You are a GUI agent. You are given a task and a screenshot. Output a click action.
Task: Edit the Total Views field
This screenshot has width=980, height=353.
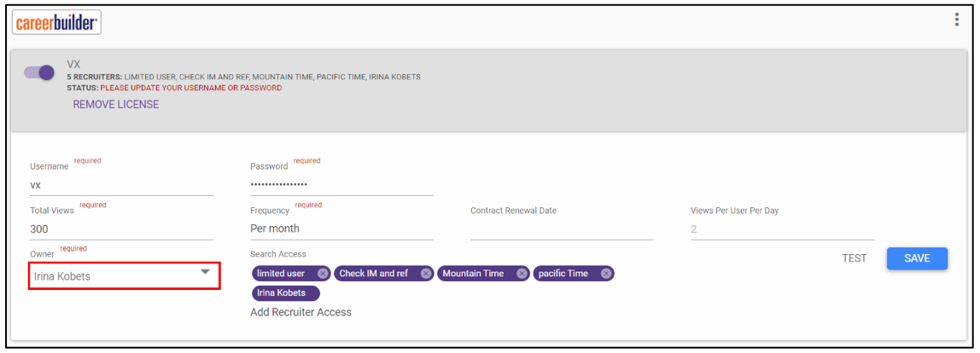(121, 229)
